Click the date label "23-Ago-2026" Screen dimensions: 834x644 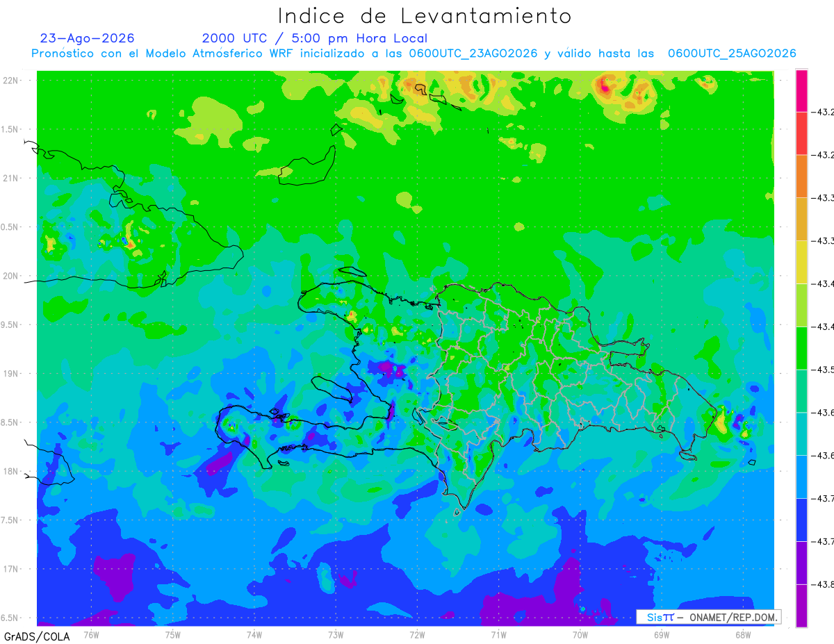pyautogui.click(x=88, y=38)
